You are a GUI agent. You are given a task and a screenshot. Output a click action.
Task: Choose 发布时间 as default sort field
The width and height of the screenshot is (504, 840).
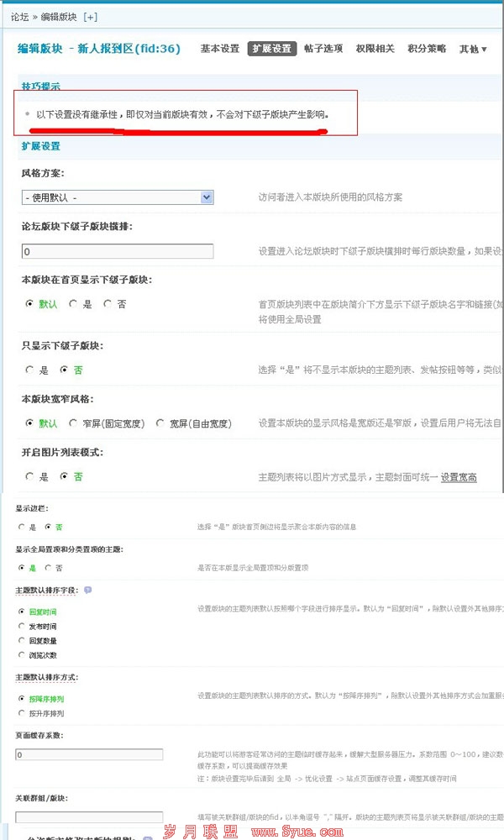coord(21,627)
